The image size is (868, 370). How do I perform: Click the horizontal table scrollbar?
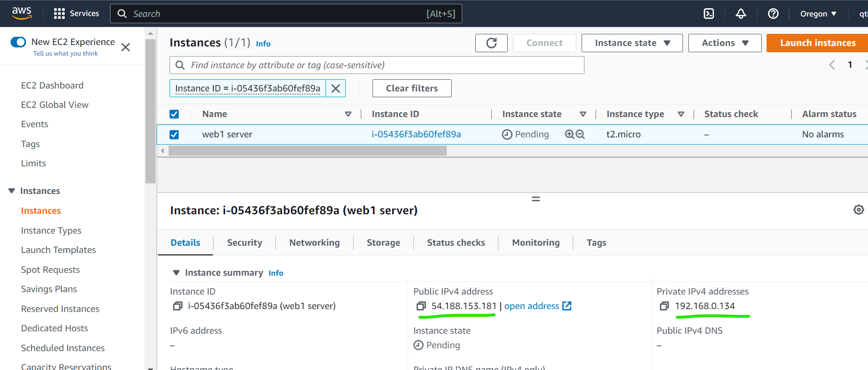click(x=308, y=151)
